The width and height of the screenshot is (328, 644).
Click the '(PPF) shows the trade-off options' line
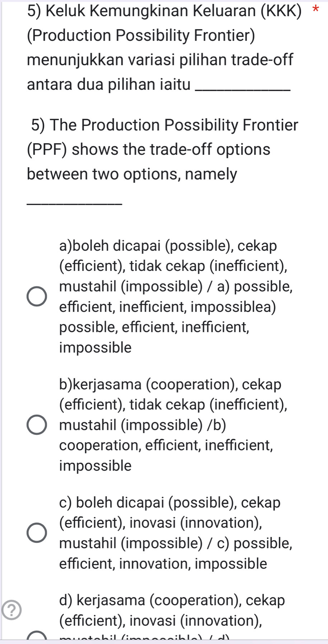click(149, 150)
